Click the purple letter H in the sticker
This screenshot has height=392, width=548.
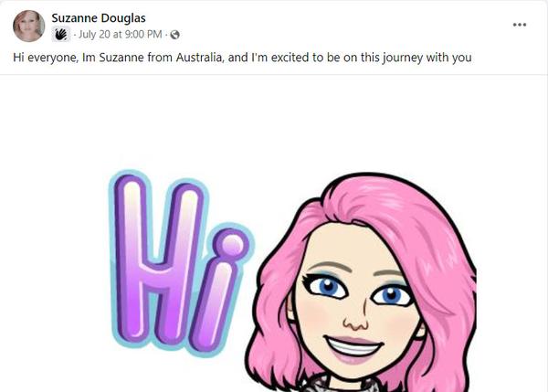pos(159,260)
